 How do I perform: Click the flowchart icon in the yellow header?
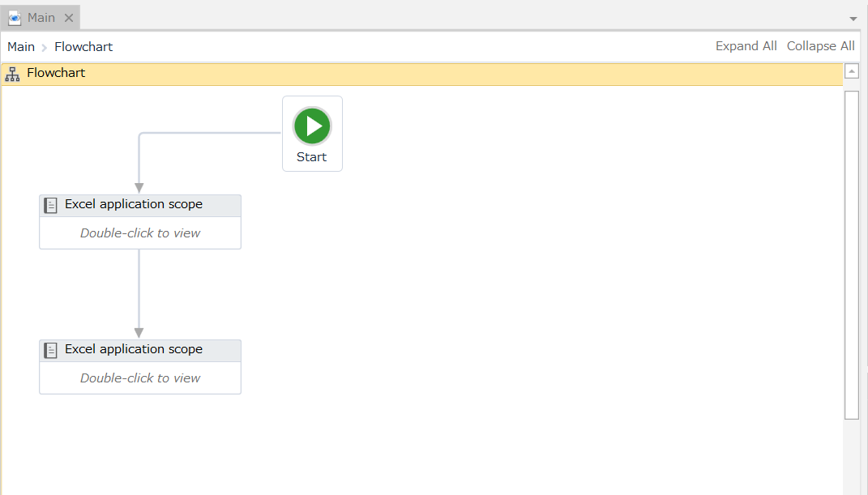pyautogui.click(x=12, y=74)
